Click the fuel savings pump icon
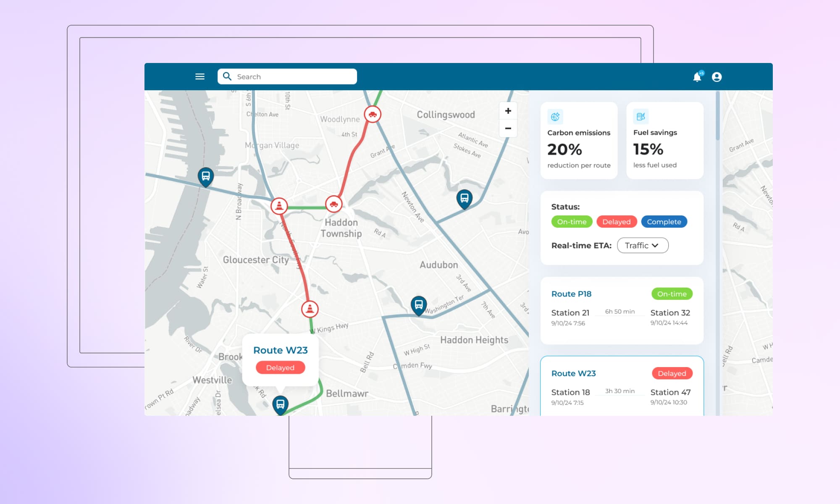Screen dimensions: 840x504 click(x=641, y=116)
